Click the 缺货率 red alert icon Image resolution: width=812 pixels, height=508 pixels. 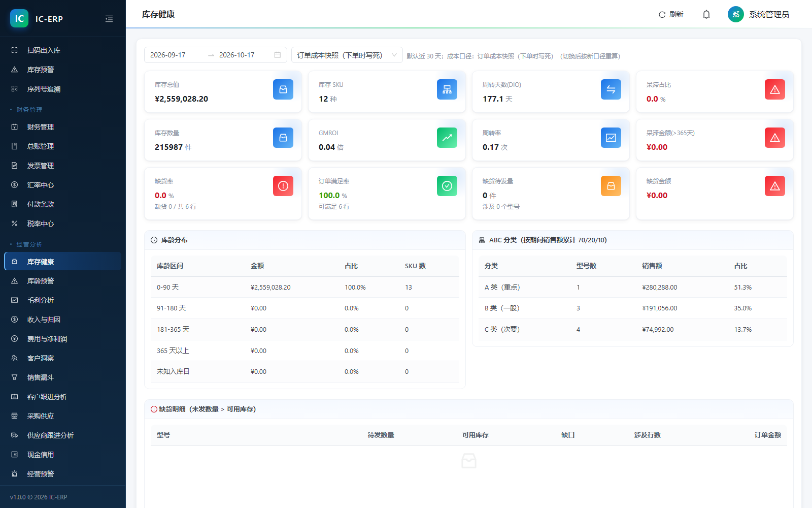coord(283,186)
